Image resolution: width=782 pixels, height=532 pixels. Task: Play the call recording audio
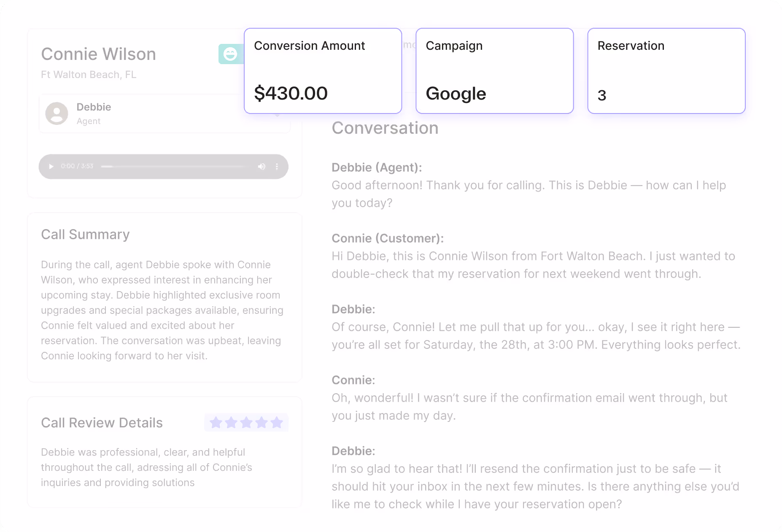click(x=51, y=166)
